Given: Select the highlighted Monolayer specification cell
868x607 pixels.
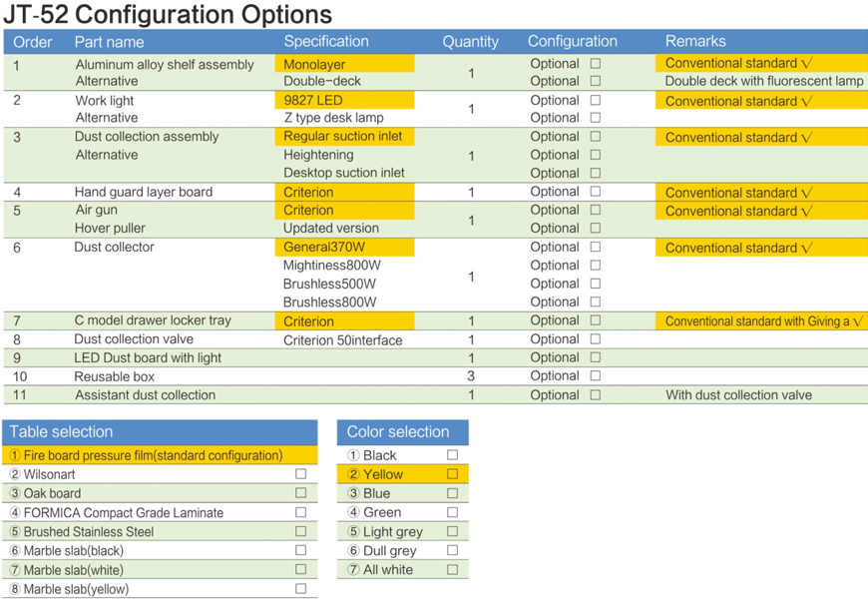Looking at the screenshot, I should tap(343, 64).
